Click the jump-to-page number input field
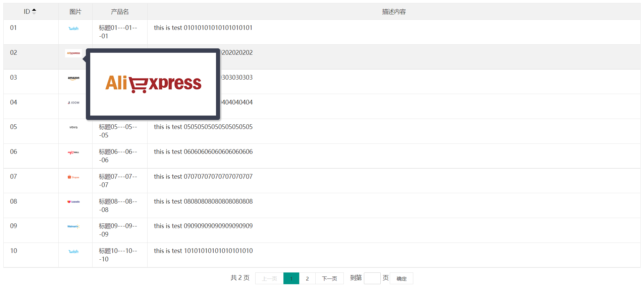644x300 pixels. [372, 278]
